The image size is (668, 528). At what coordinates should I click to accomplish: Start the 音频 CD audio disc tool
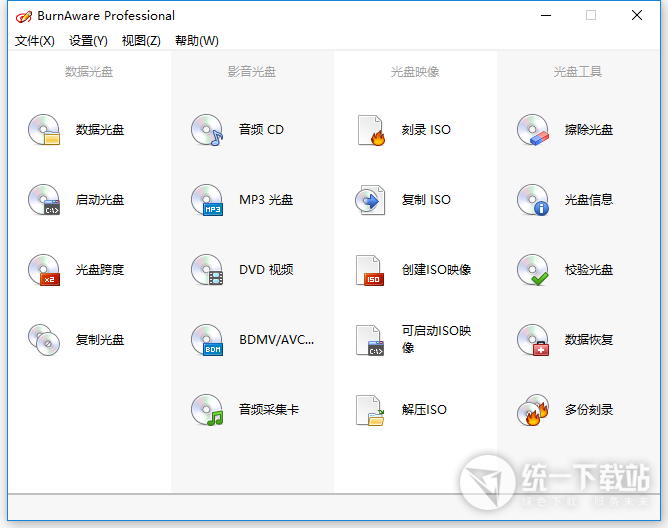(x=207, y=130)
